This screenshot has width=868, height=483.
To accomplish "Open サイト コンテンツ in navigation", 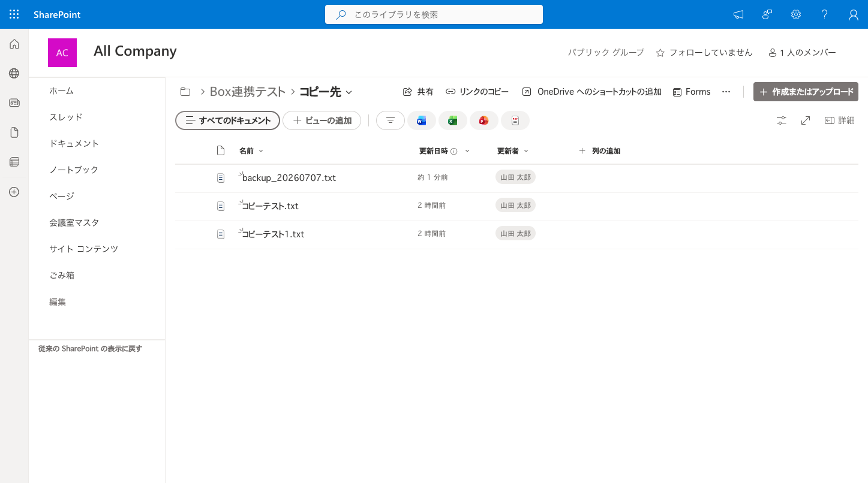I will click(x=83, y=249).
